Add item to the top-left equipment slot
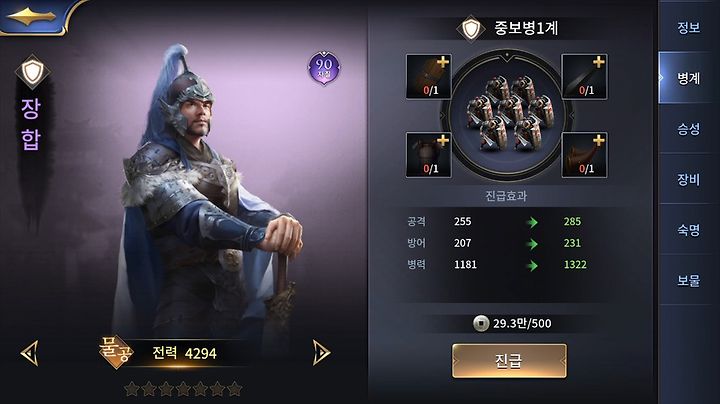 [x=428, y=77]
